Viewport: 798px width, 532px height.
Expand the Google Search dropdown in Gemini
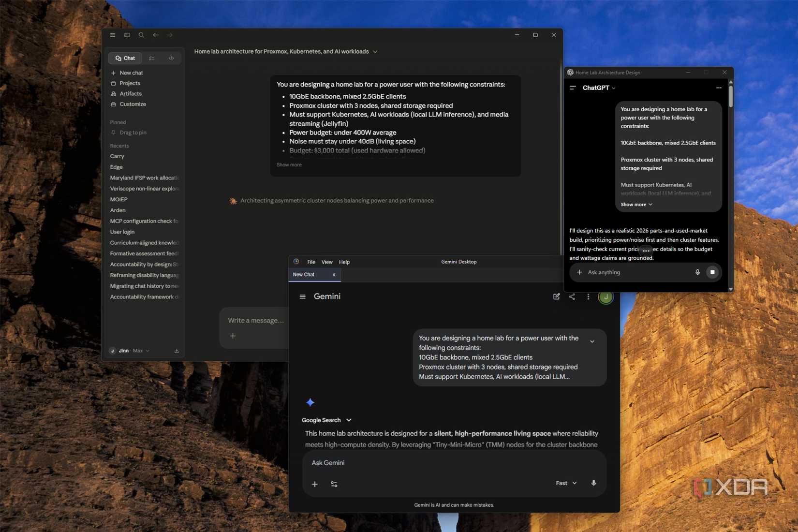(x=327, y=420)
